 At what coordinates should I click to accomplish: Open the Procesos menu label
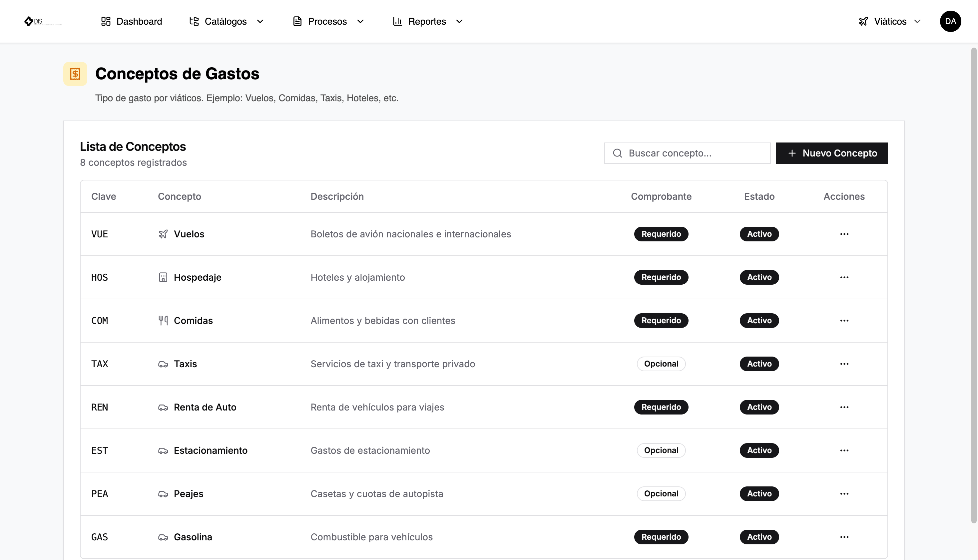coord(327,21)
